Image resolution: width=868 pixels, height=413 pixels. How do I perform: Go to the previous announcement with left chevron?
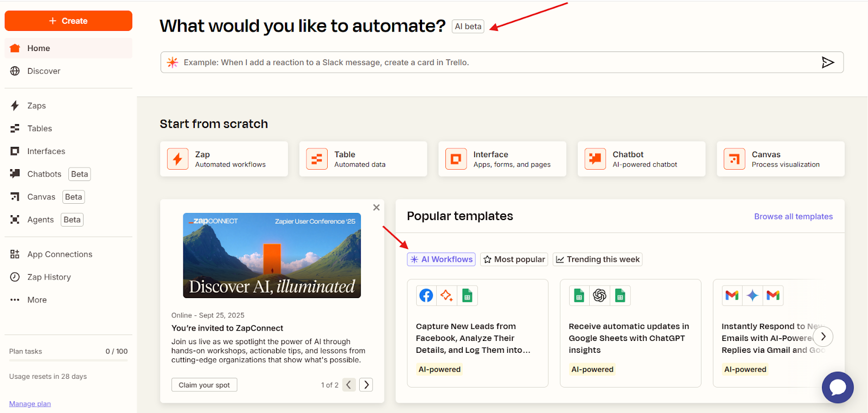pos(349,385)
